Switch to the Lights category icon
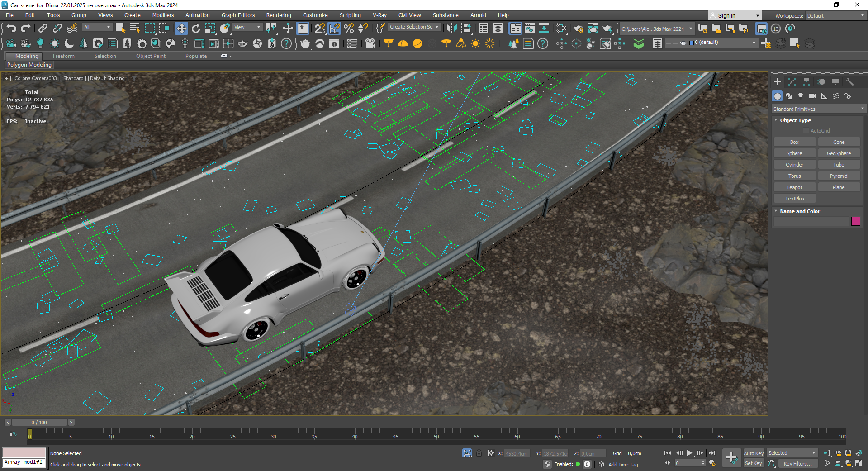The width and height of the screenshot is (868, 471). [x=801, y=96]
